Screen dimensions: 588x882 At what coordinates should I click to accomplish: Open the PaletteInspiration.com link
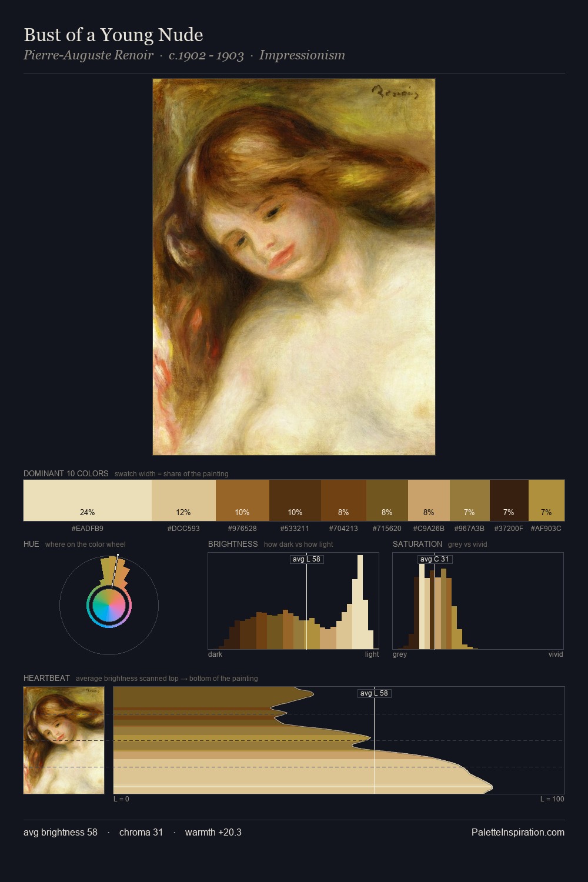point(518,832)
